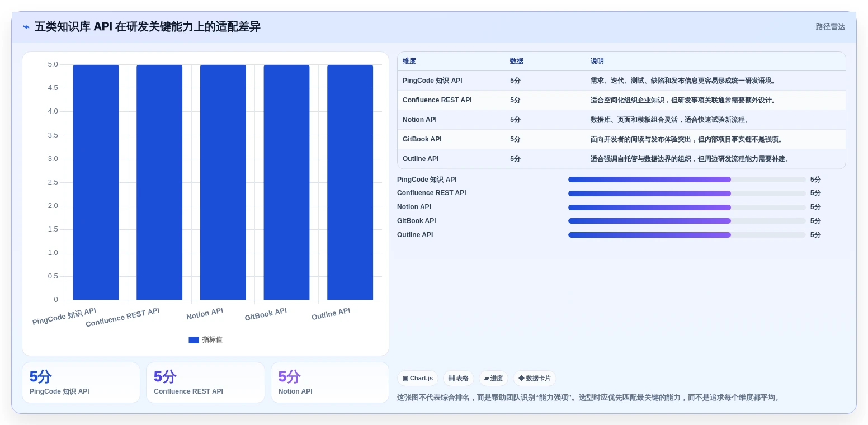Click the GitBook API progress list label
Viewport: 868px width, 425px height.
[x=417, y=221]
